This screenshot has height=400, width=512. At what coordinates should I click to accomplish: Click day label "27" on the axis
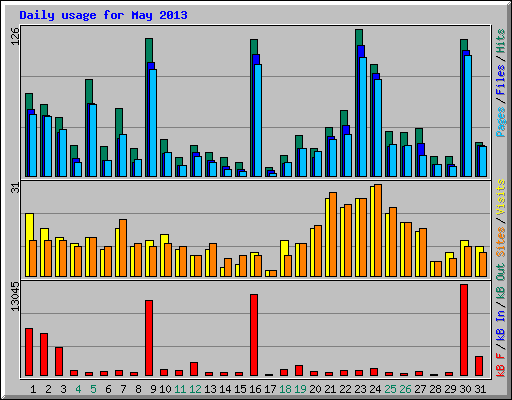(x=420, y=389)
